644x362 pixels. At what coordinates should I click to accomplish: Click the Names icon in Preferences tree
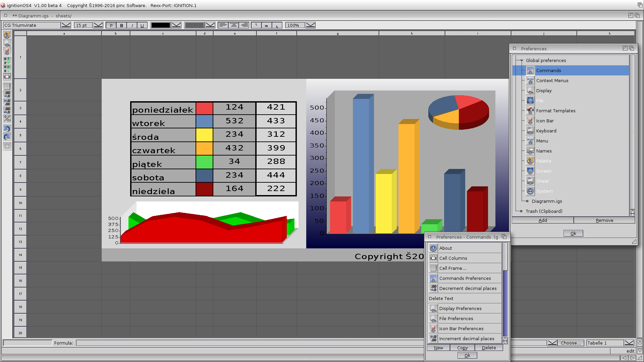tap(530, 151)
